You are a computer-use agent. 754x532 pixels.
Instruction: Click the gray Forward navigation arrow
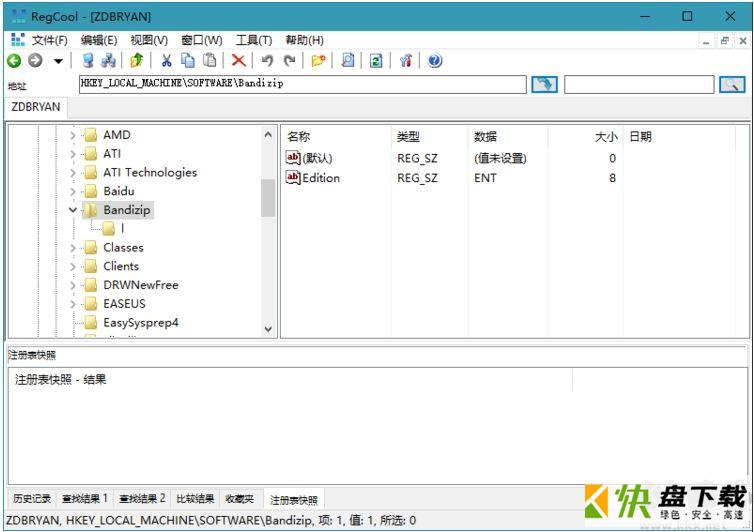[x=35, y=61]
